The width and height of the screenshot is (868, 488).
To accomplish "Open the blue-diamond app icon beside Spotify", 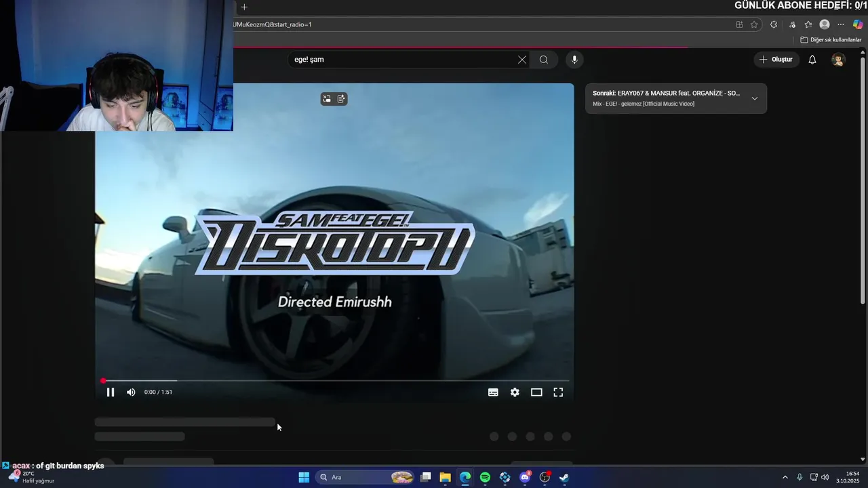I will (x=505, y=477).
